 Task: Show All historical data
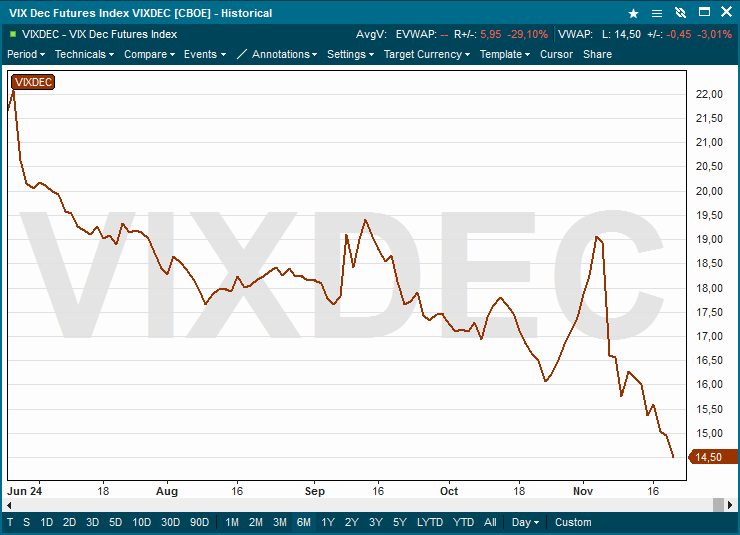(490, 522)
